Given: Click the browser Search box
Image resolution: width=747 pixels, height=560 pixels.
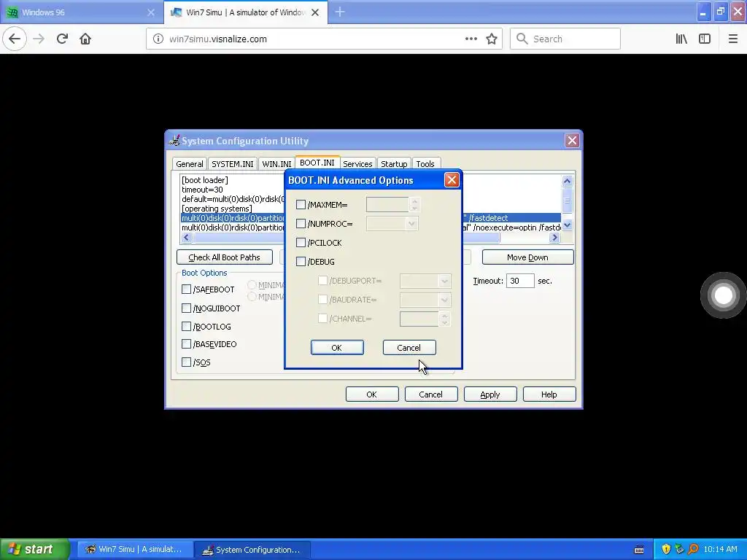Looking at the screenshot, I should (x=565, y=39).
